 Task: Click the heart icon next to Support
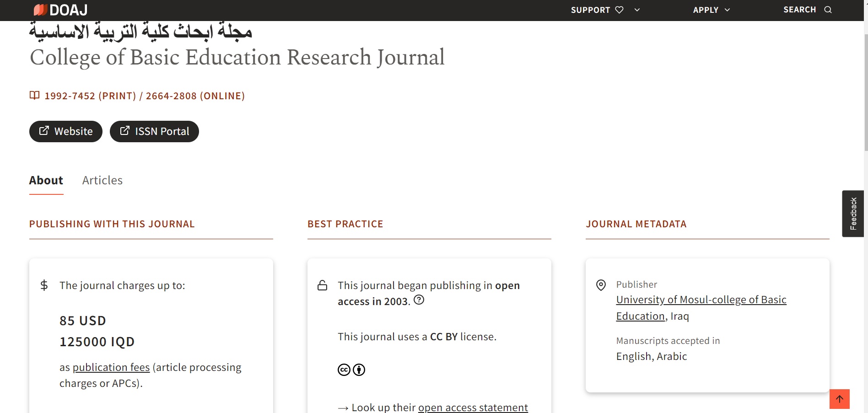pyautogui.click(x=619, y=10)
